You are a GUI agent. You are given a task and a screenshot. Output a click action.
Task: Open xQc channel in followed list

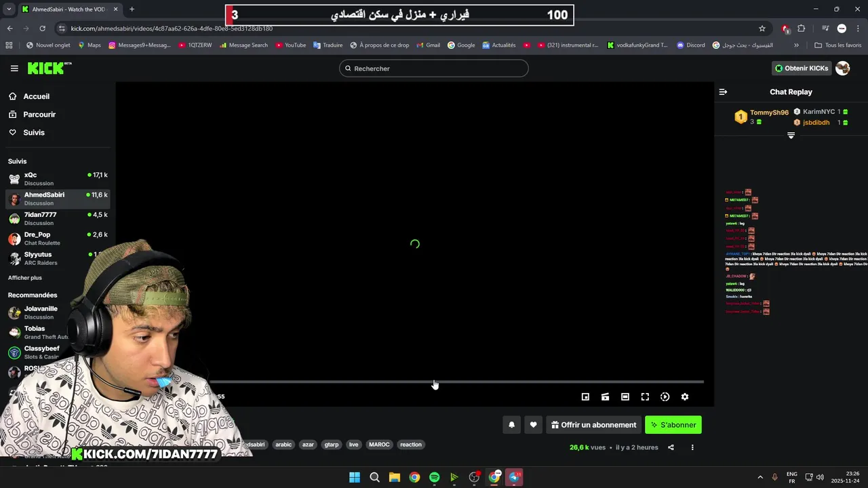pos(58,179)
